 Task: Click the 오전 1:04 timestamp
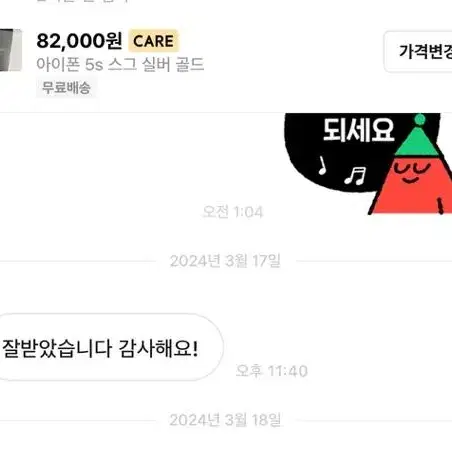[233, 212]
